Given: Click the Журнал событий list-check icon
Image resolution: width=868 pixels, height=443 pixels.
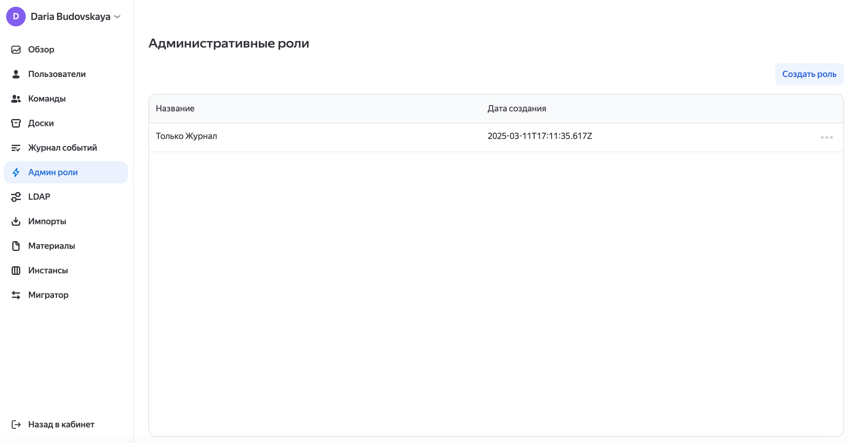Looking at the screenshot, I should coord(16,148).
